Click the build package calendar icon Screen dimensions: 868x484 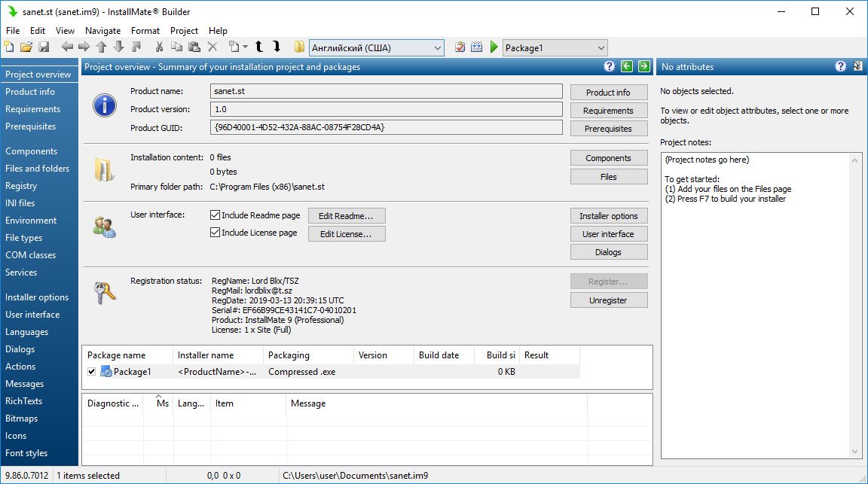click(477, 47)
